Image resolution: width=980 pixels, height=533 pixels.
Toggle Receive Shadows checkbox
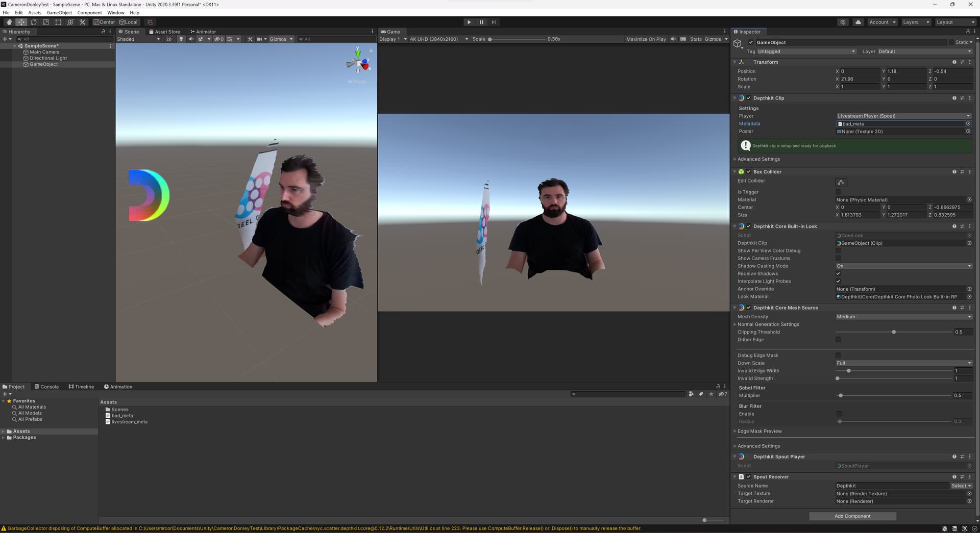(838, 274)
